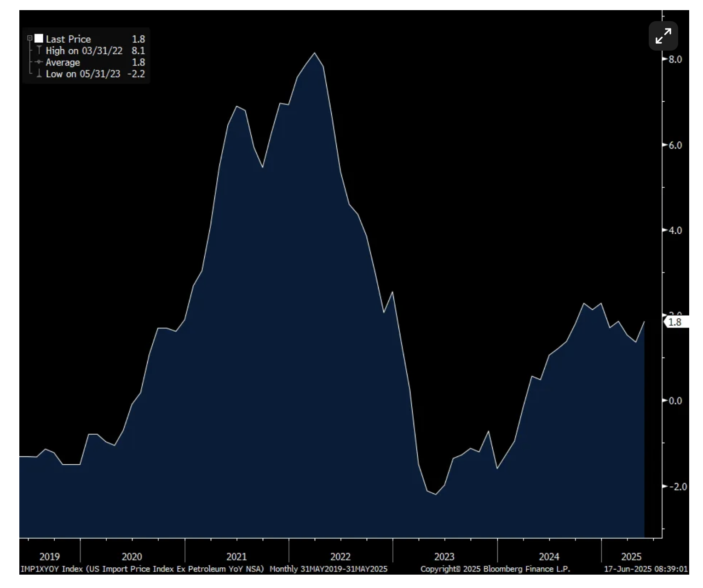This screenshot has width=703, height=588.
Task: Select the High on 03/31/22 legend entry
Action: tap(84, 51)
